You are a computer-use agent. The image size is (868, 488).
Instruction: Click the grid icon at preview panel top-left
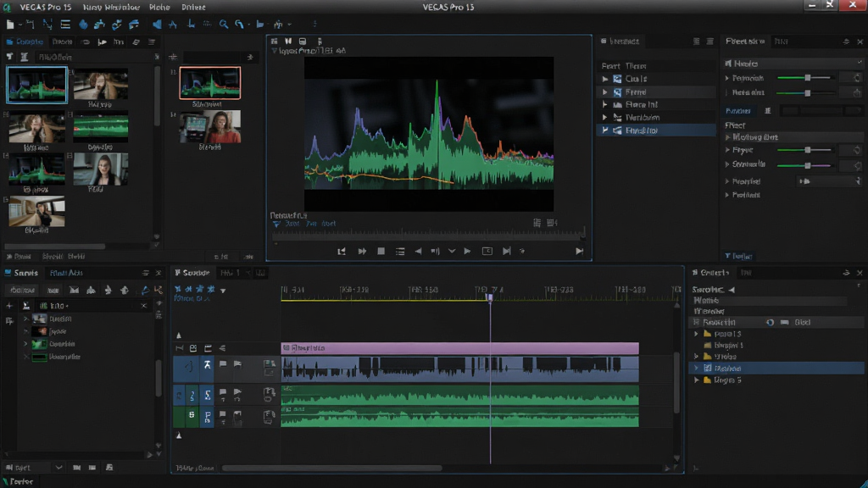click(274, 42)
